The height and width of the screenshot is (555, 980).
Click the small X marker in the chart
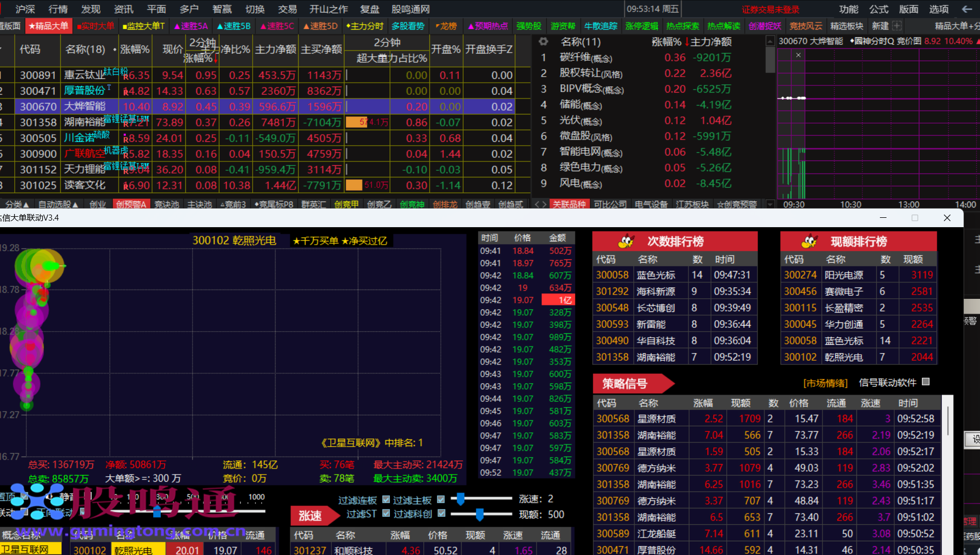click(798, 55)
